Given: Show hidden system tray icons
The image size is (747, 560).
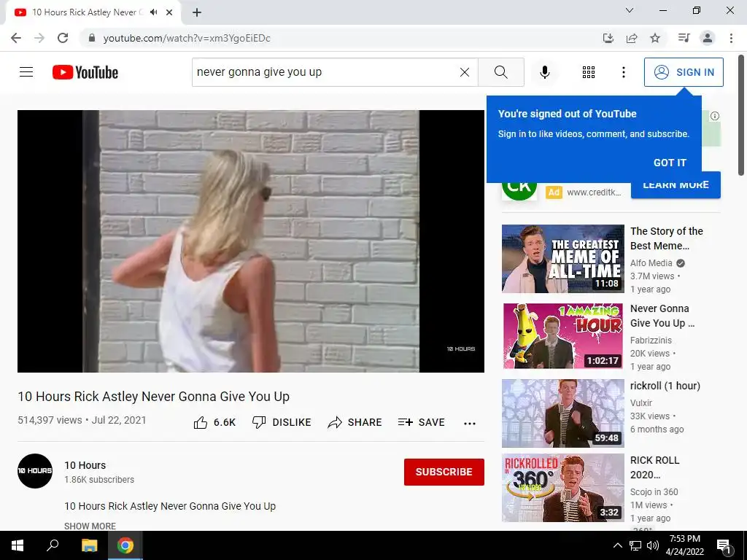Looking at the screenshot, I should pyautogui.click(x=617, y=545).
